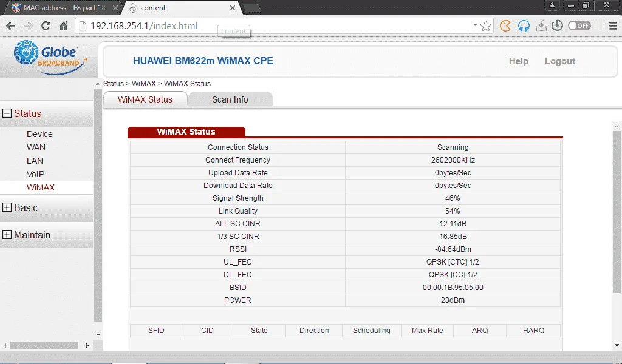The image size is (622, 364).
Task: Click the Globe Broadband logo
Action: point(50,58)
